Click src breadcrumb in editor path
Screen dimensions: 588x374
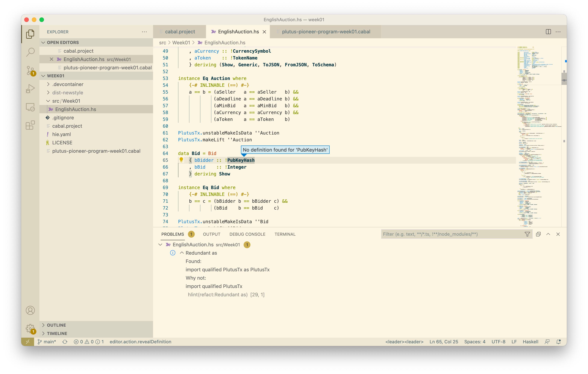[162, 42]
